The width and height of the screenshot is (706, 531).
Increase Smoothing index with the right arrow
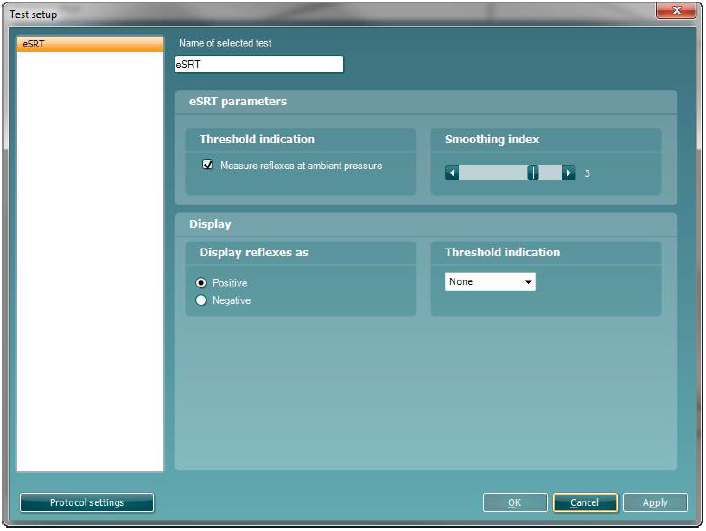coord(569,173)
